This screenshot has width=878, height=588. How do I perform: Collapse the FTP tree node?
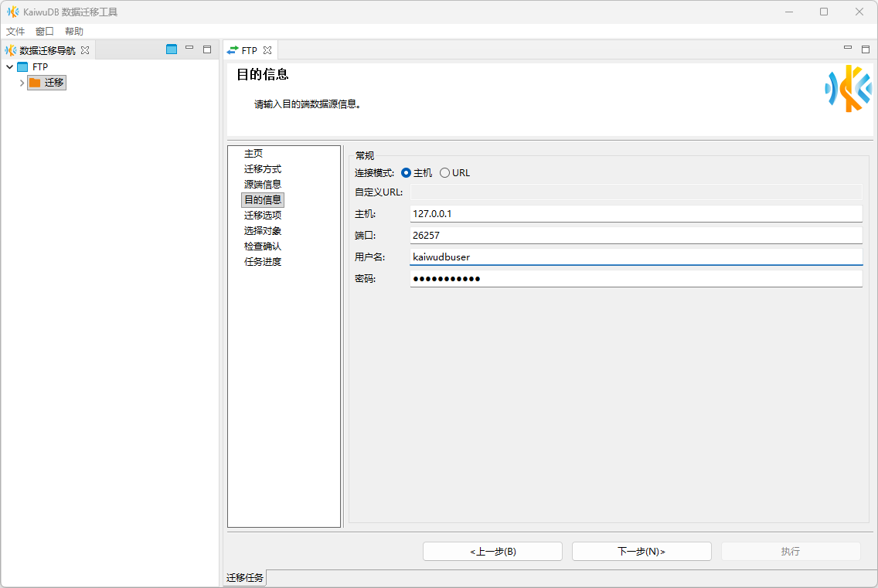point(9,67)
